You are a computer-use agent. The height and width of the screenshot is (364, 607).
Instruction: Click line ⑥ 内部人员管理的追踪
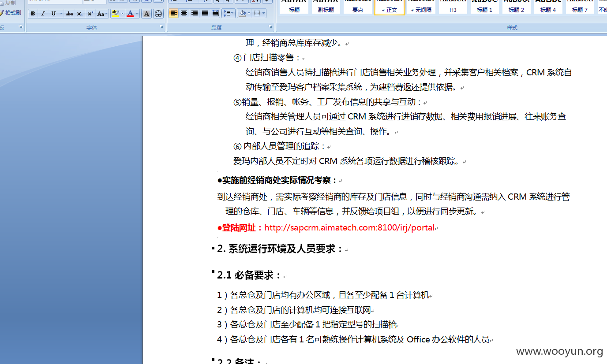point(280,146)
